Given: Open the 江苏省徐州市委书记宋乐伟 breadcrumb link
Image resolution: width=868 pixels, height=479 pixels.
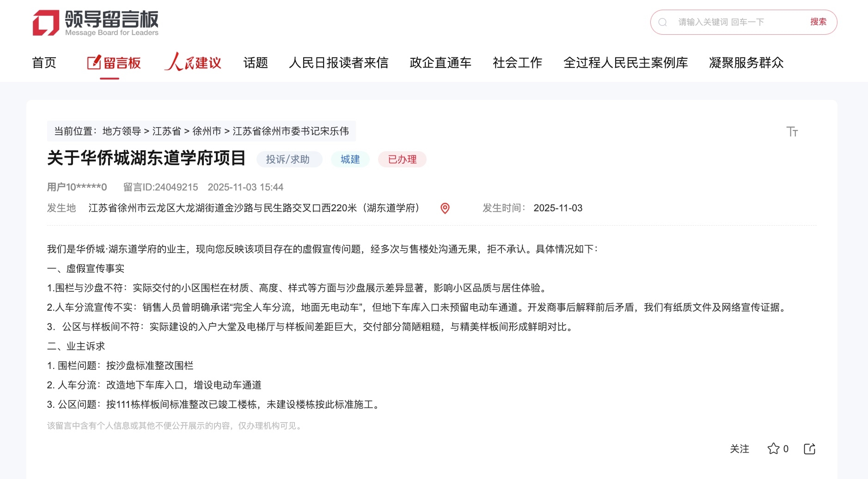Looking at the screenshot, I should pyautogui.click(x=291, y=131).
